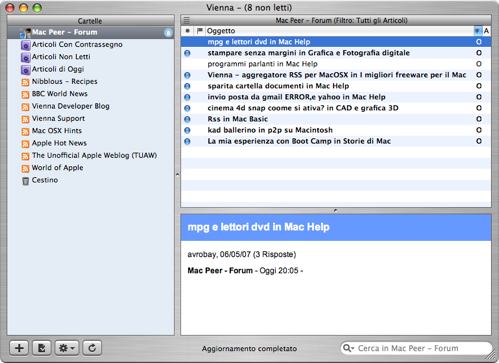Toggle unread dot on La mia esperienza row

coord(187,141)
